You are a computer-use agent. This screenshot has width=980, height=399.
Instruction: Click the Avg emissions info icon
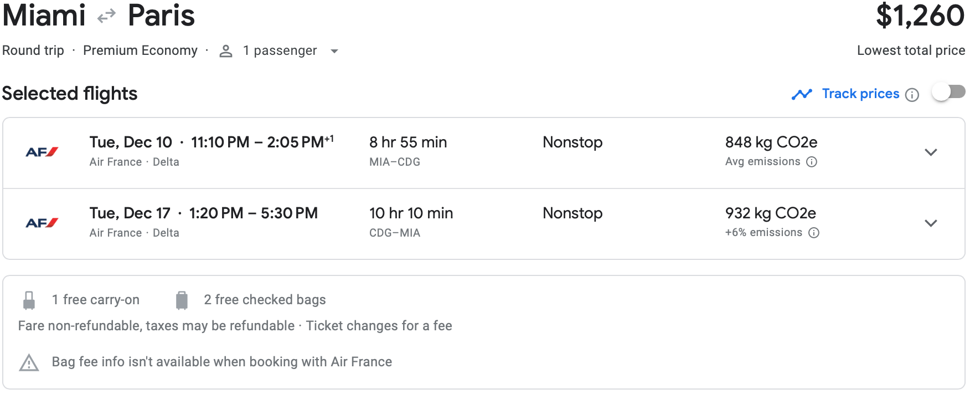coord(812,162)
